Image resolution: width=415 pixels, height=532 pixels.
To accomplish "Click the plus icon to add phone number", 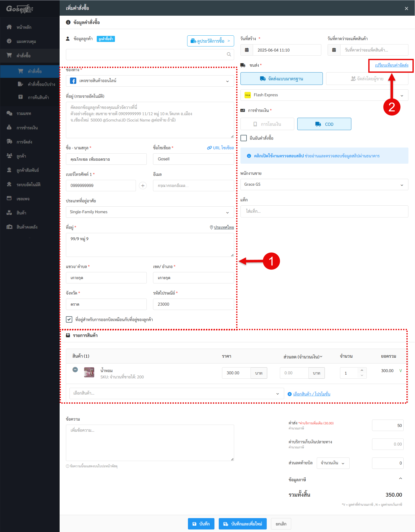I will (x=143, y=186).
